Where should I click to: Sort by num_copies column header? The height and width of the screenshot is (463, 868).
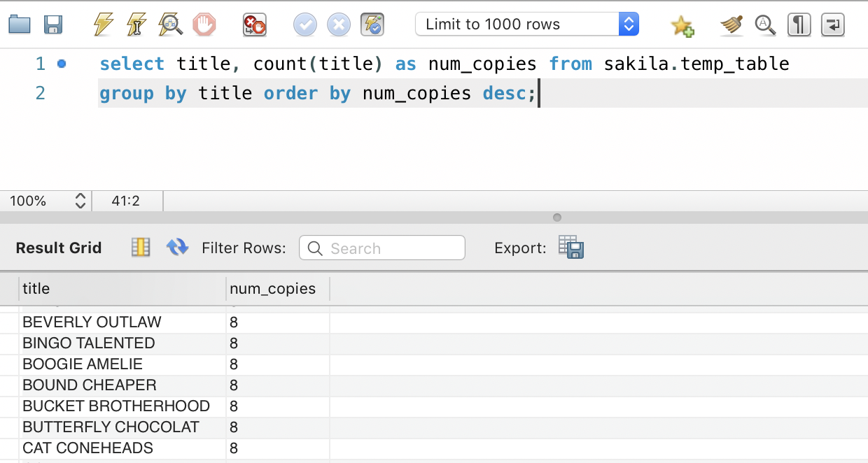278,289
